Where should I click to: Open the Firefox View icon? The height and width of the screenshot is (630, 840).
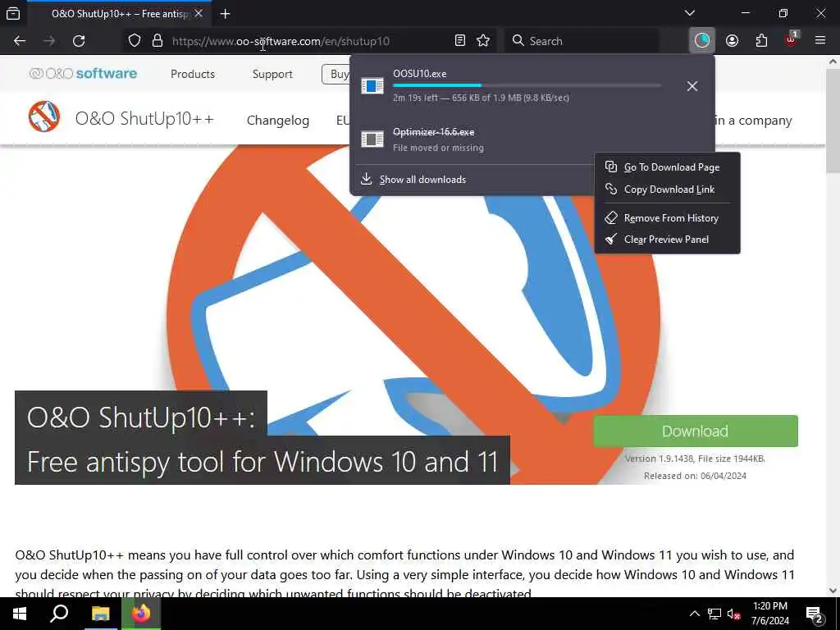coord(13,14)
